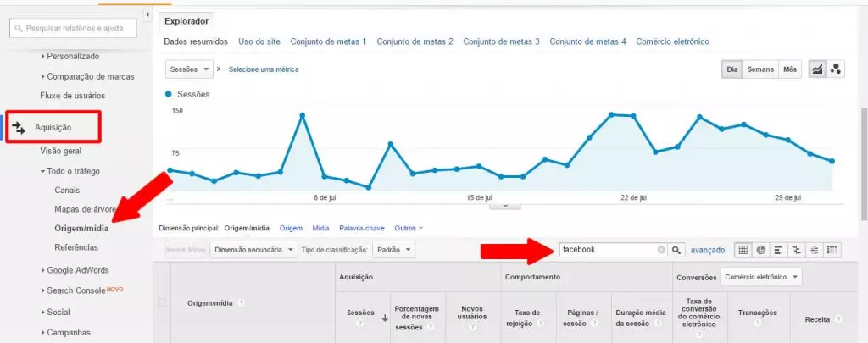The width and height of the screenshot is (868, 343).
Task: Toggle chart granularity to Semana
Action: pyautogui.click(x=760, y=69)
